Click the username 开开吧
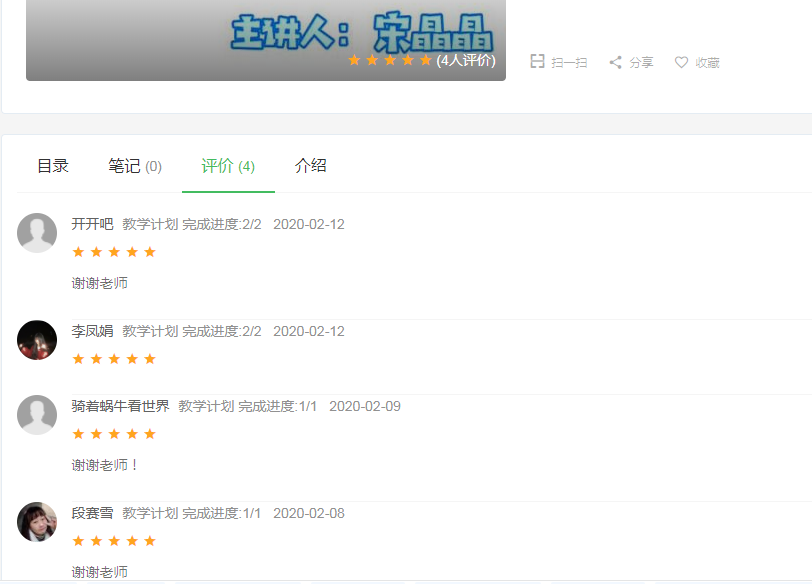This screenshot has width=812, height=584. [x=92, y=224]
